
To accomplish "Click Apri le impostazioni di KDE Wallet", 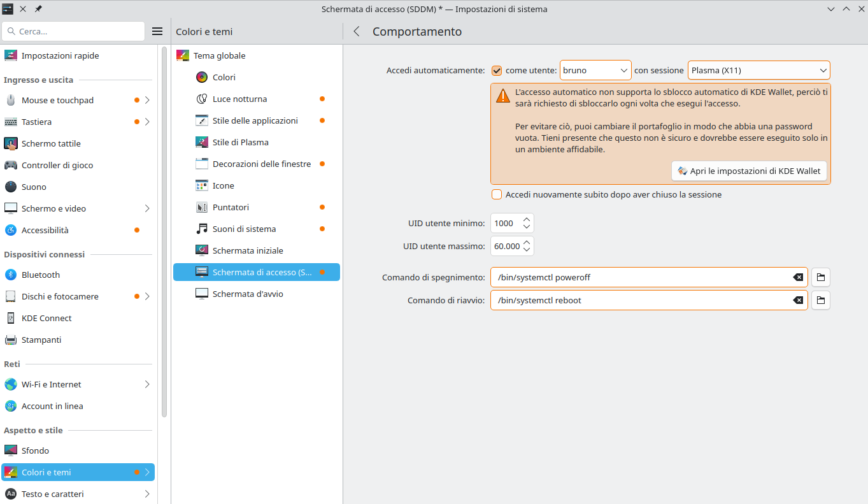I will click(749, 171).
